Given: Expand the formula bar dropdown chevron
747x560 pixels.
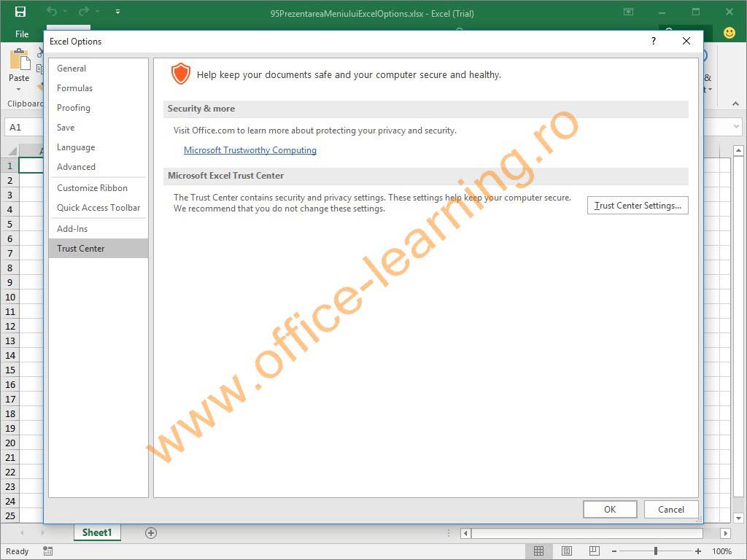Looking at the screenshot, I should pyautogui.click(x=737, y=127).
